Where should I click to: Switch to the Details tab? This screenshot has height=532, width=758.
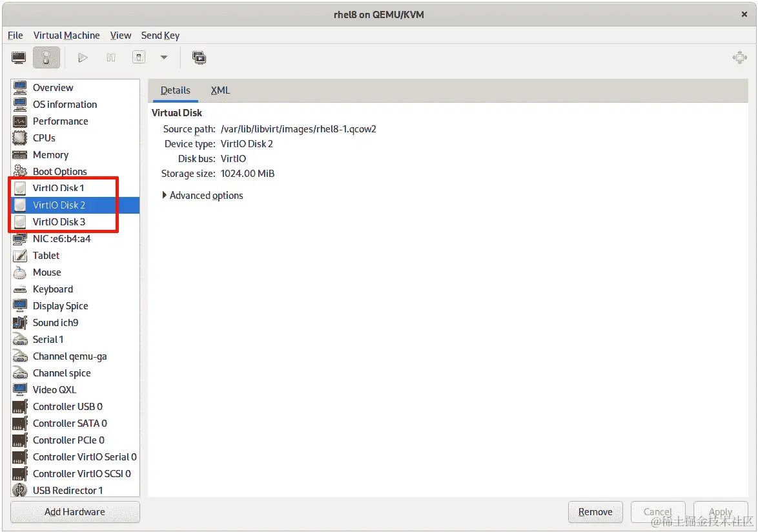(176, 90)
